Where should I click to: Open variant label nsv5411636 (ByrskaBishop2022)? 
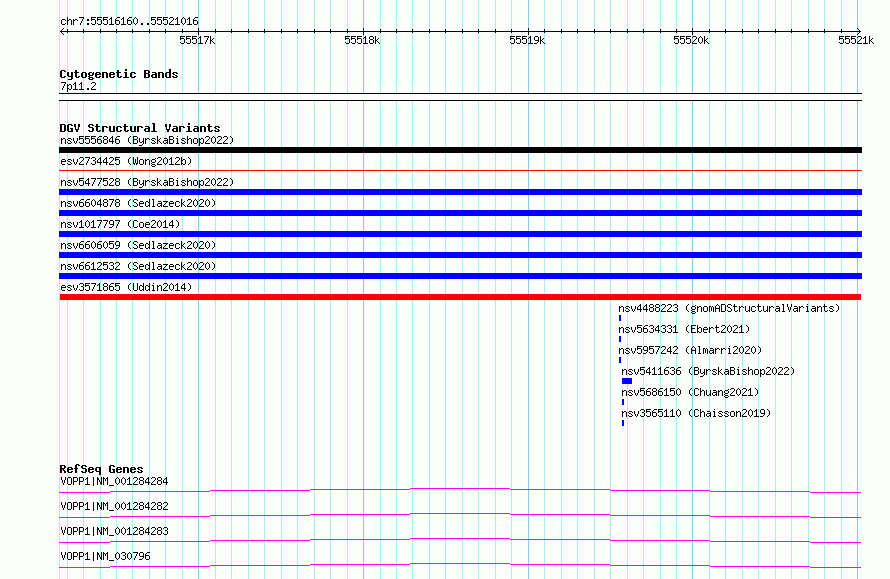coord(708,371)
